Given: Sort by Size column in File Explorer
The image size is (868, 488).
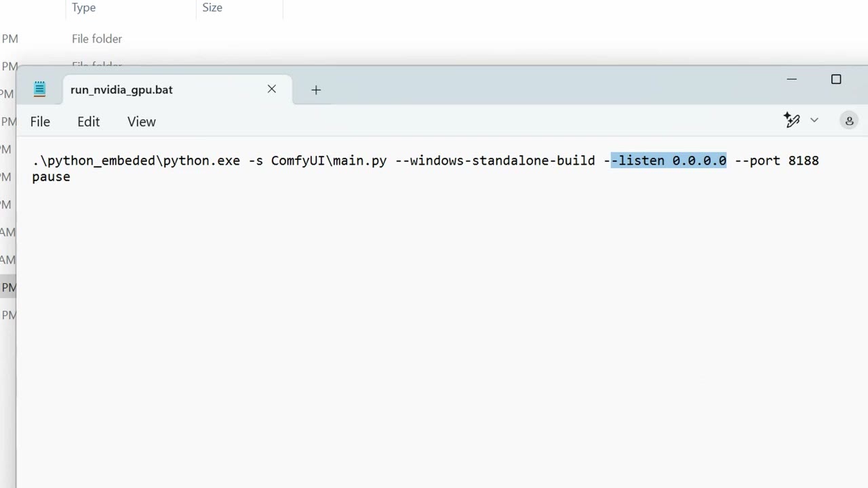Looking at the screenshot, I should (212, 7).
